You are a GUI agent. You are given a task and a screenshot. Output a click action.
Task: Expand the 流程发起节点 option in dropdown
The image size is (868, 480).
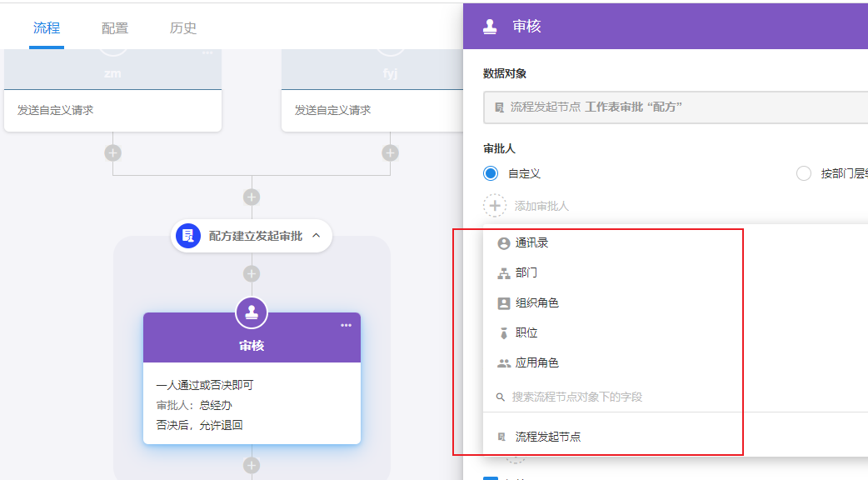547,437
